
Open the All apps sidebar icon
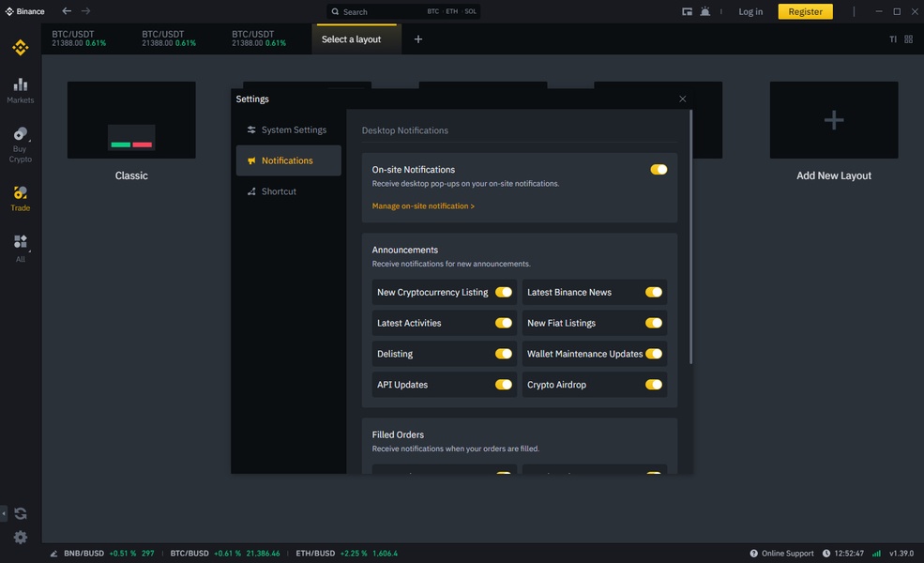click(x=20, y=247)
